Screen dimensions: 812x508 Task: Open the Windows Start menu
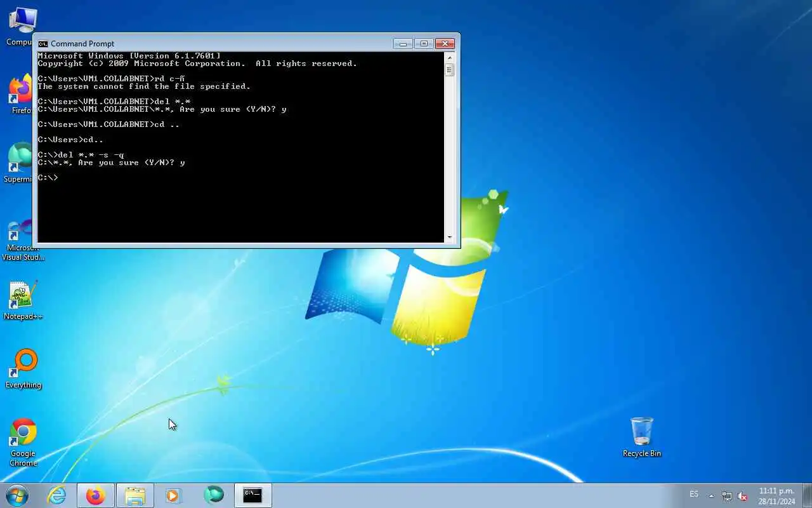[17, 495]
